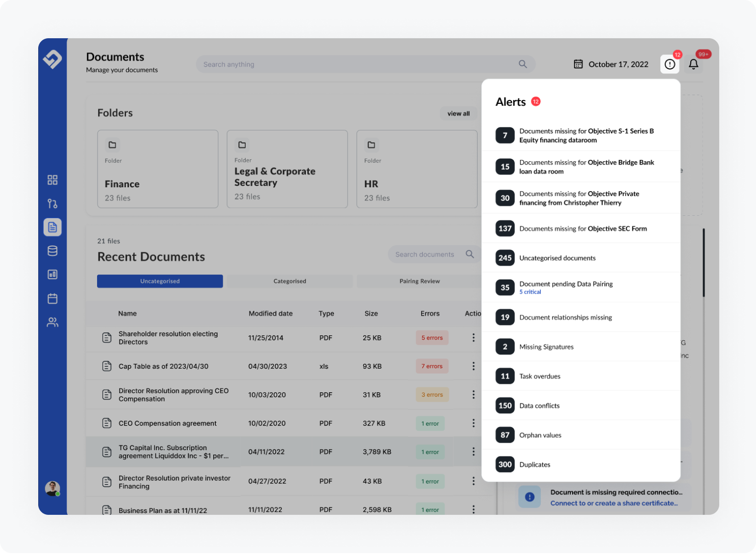Click the Errors column header
Screen dimensions: 756x556
coord(430,313)
